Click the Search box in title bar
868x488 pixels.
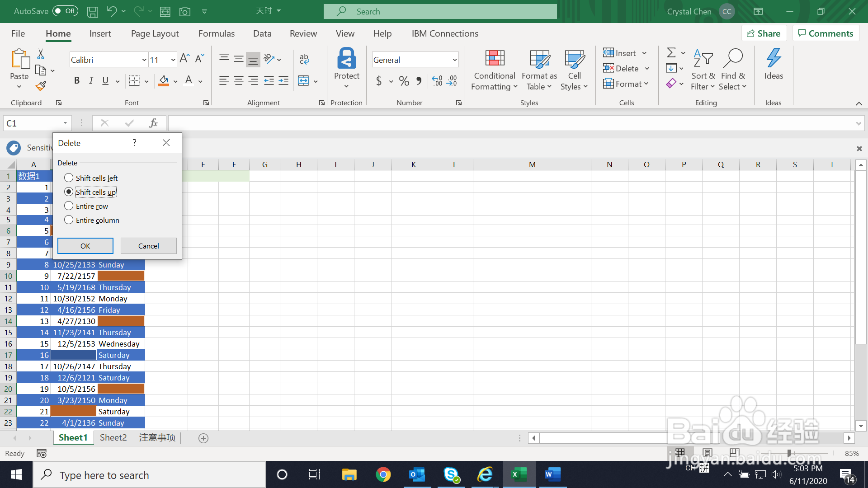click(440, 11)
